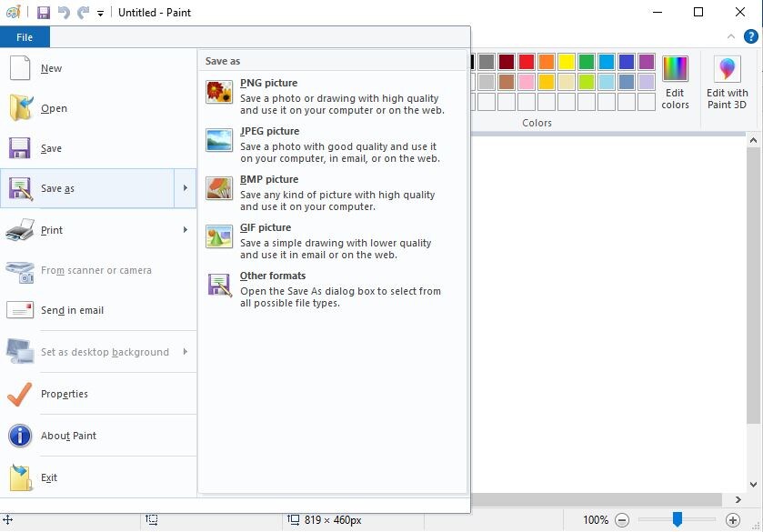Viewport: 763px width, 532px height.
Task: Click the Open folder icon
Action: [x=20, y=107]
